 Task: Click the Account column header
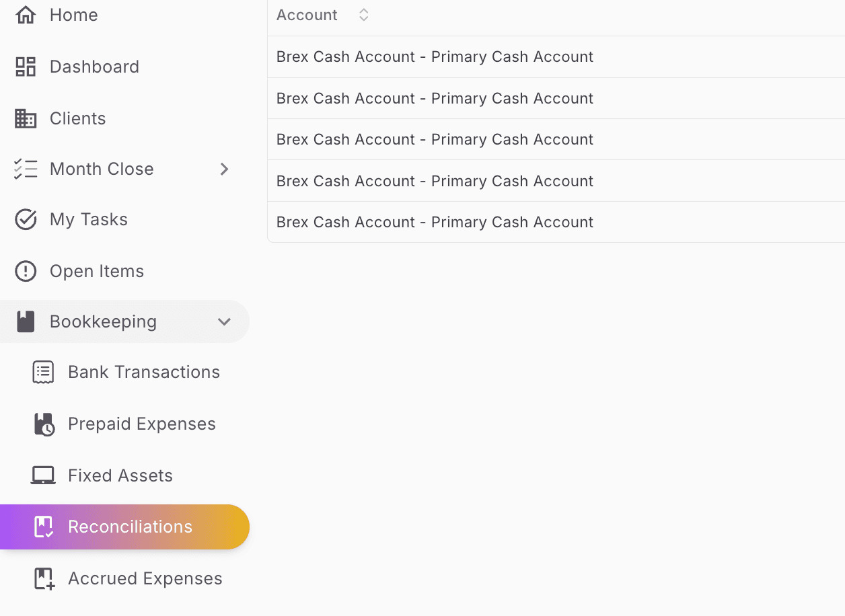coord(307,14)
